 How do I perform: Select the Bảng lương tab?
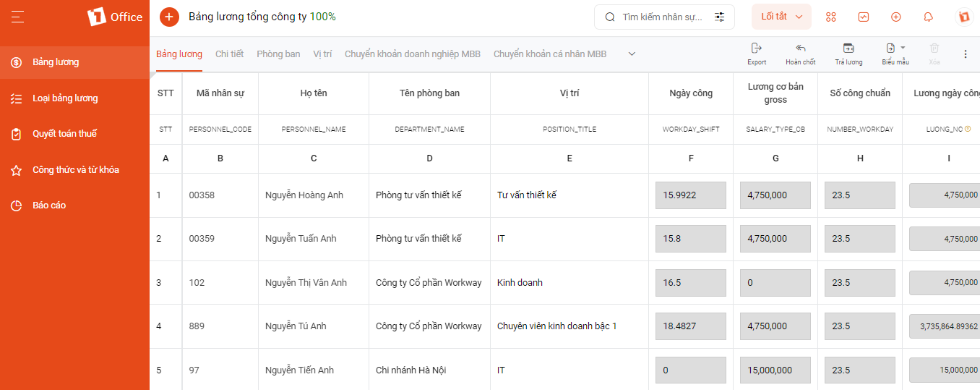179,54
